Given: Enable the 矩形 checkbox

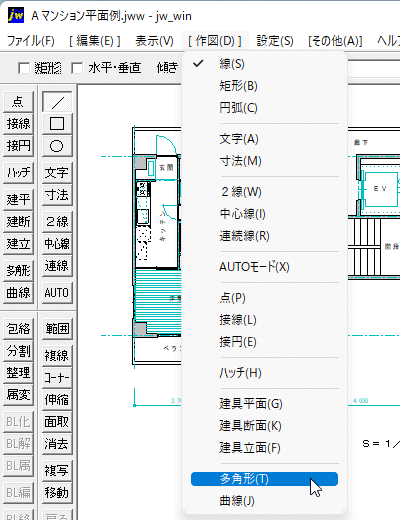Looking at the screenshot, I should coord(24,68).
